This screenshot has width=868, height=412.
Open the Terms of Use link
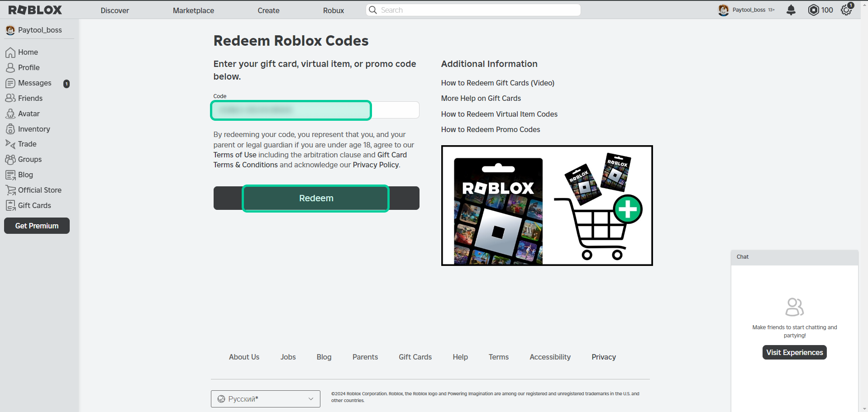click(235, 155)
